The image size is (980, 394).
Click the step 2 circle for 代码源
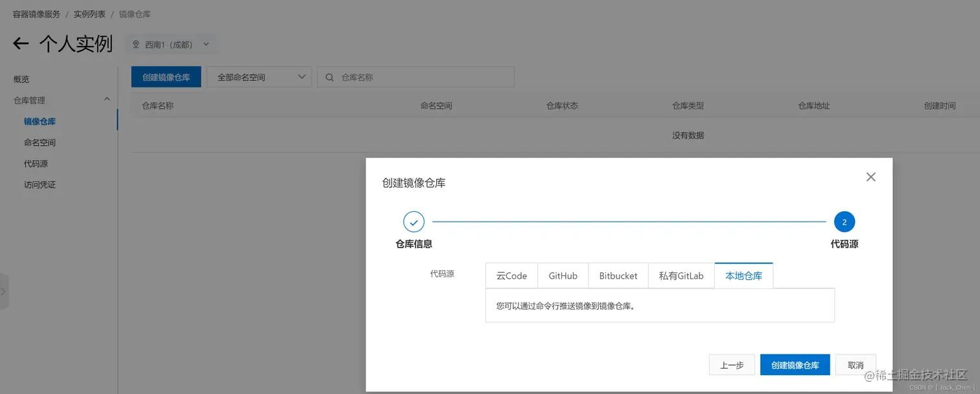click(x=844, y=221)
